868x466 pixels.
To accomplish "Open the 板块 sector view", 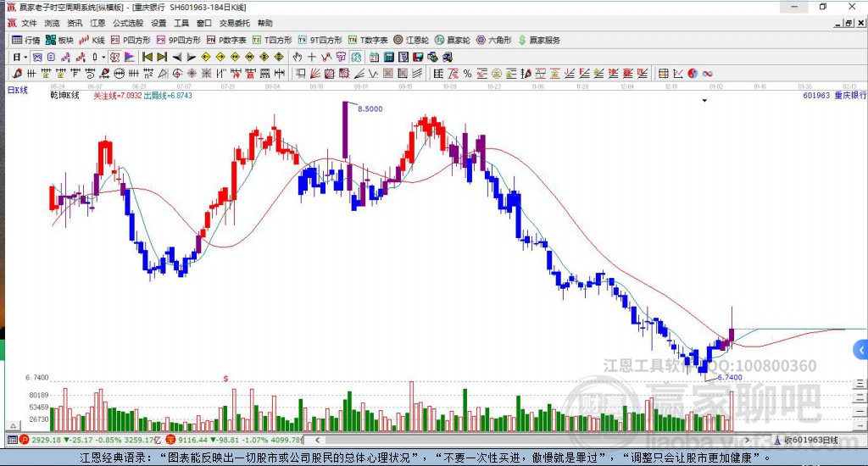I will pyautogui.click(x=60, y=40).
